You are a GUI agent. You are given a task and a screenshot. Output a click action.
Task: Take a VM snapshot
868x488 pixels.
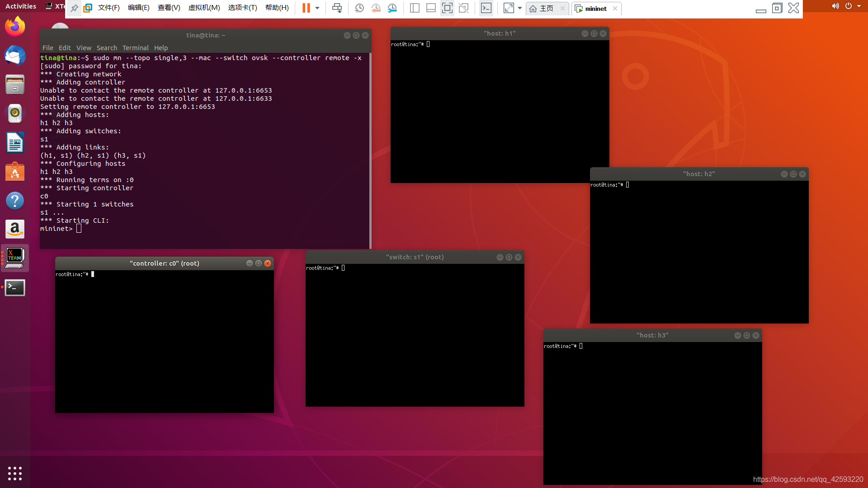359,8
